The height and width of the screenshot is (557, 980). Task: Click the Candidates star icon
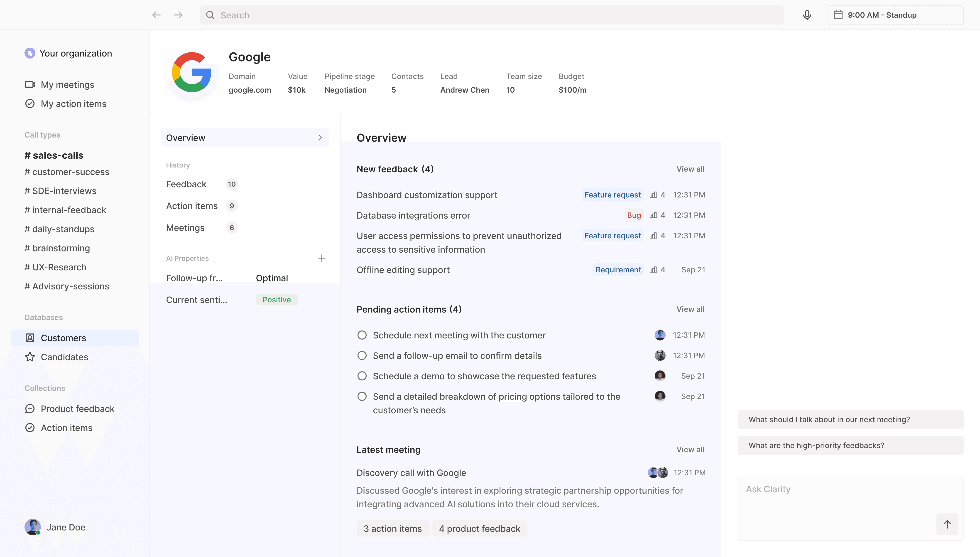[x=30, y=357]
